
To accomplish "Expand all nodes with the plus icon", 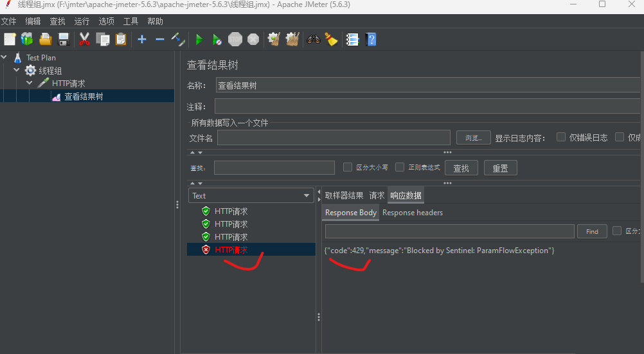I will coord(142,39).
